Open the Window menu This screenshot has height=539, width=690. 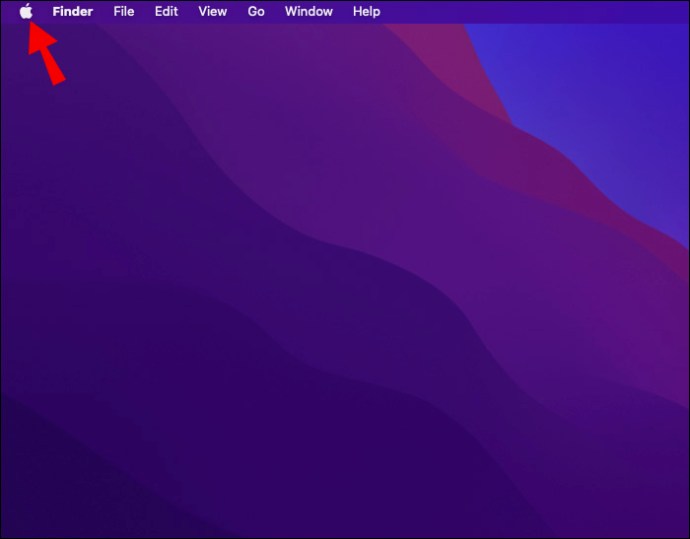[x=308, y=11]
